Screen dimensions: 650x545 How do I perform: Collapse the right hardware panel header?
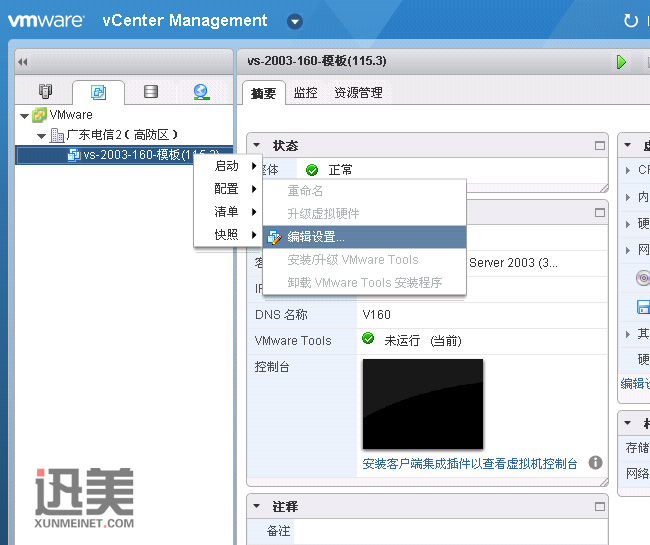pyautogui.click(x=628, y=145)
